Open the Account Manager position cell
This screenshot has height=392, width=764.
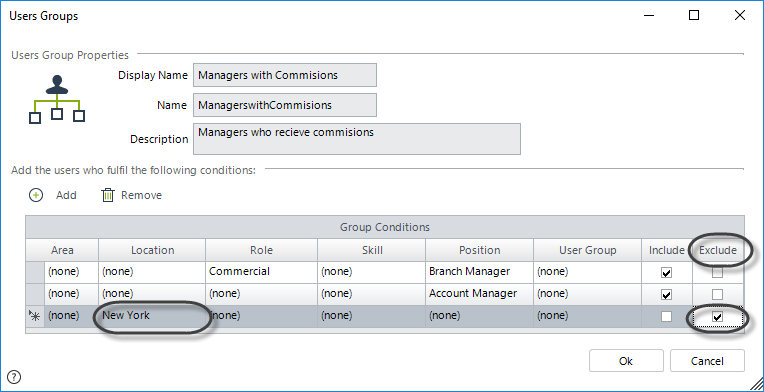point(479,294)
